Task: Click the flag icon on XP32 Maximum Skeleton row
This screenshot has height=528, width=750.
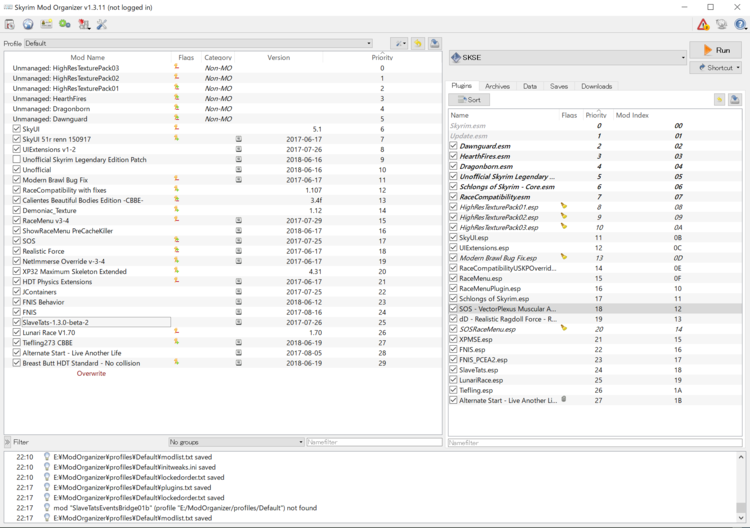Action: coord(176,271)
